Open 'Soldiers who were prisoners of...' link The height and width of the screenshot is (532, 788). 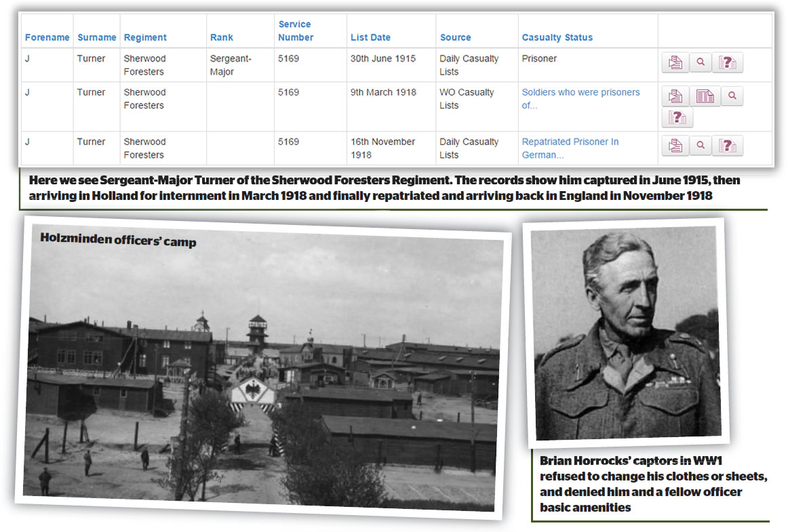(x=580, y=98)
